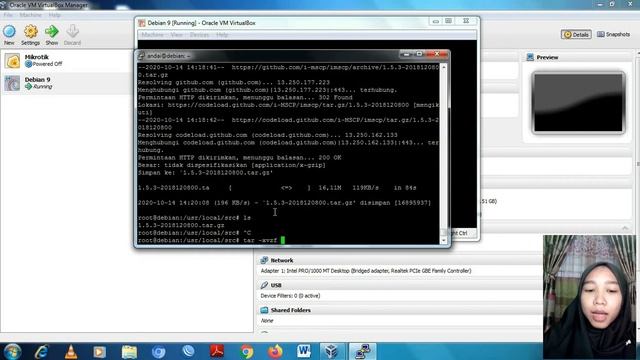Click the Show green arrow icon

51,31
